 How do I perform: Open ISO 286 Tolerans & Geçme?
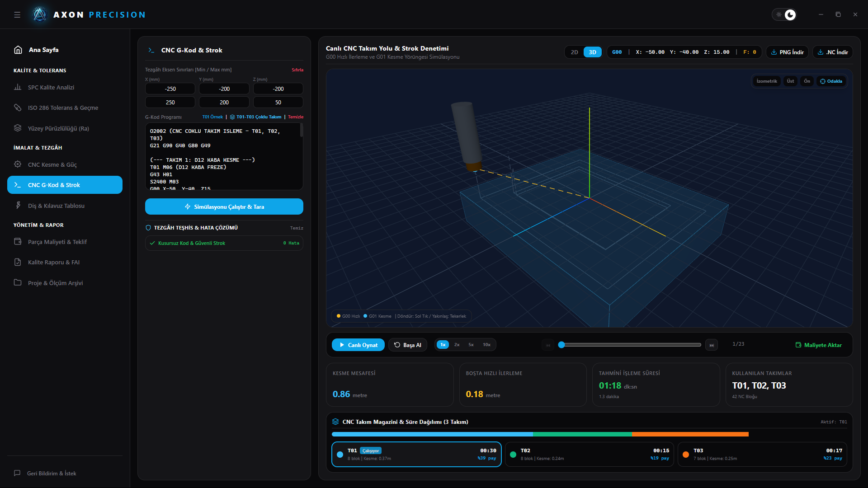point(65,108)
